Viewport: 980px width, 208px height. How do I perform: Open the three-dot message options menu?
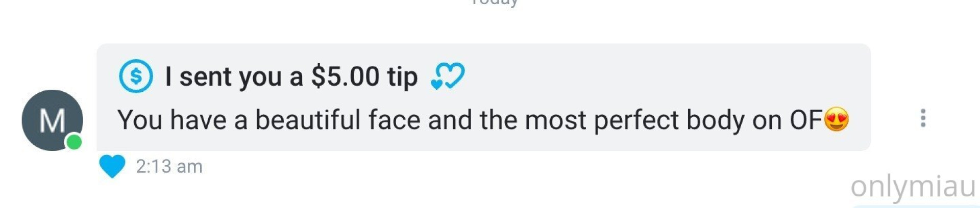(x=922, y=118)
